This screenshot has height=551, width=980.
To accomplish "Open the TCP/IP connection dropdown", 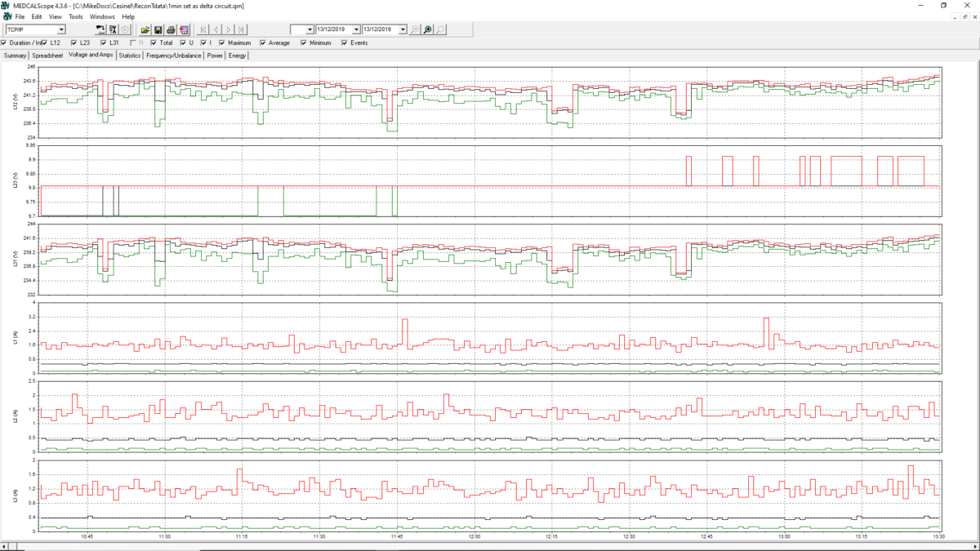I will tap(60, 29).
